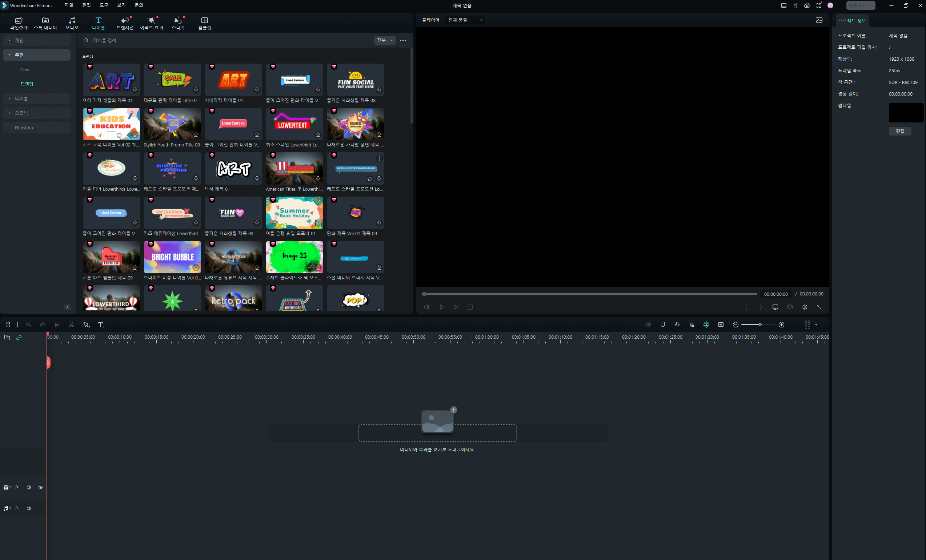Open the playback quality dropdown

(465, 20)
